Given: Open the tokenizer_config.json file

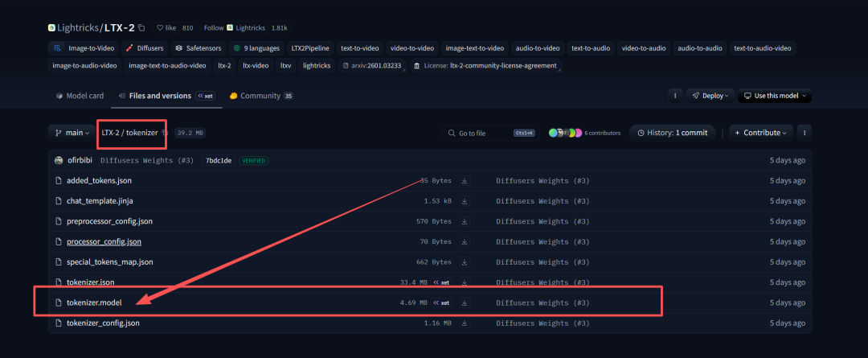Looking at the screenshot, I should point(103,323).
